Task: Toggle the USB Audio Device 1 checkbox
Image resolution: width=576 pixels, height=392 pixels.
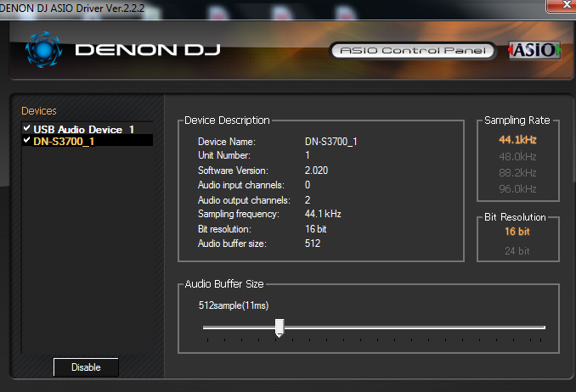Action: [x=26, y=128]
